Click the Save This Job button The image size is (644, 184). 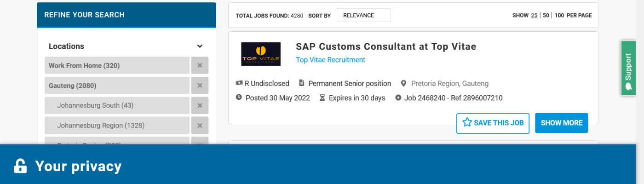[x=493, y=123]
